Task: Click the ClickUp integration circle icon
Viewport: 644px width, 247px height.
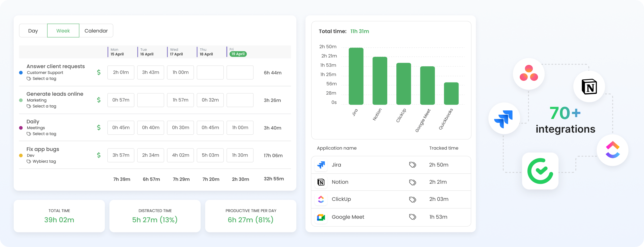Action: tap(613, 150)
